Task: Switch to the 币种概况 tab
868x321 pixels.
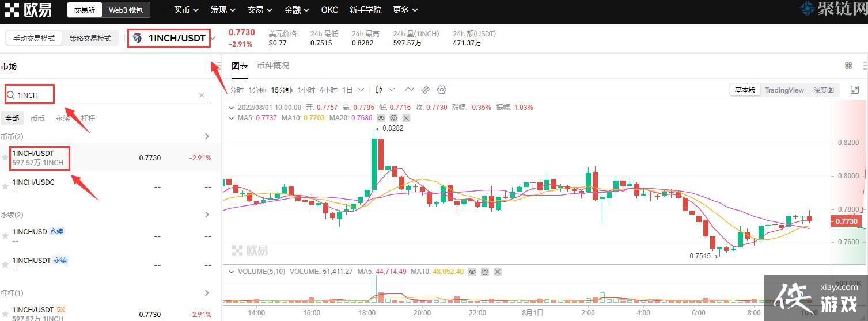Action: pos(273,66)
